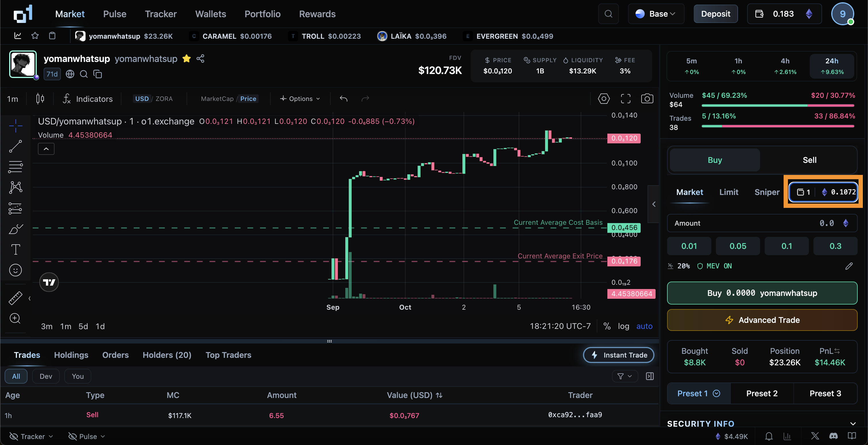This screenshot has width=868, height=445.
Task: Open the Base network dropdown
Action: pos(656,14)
